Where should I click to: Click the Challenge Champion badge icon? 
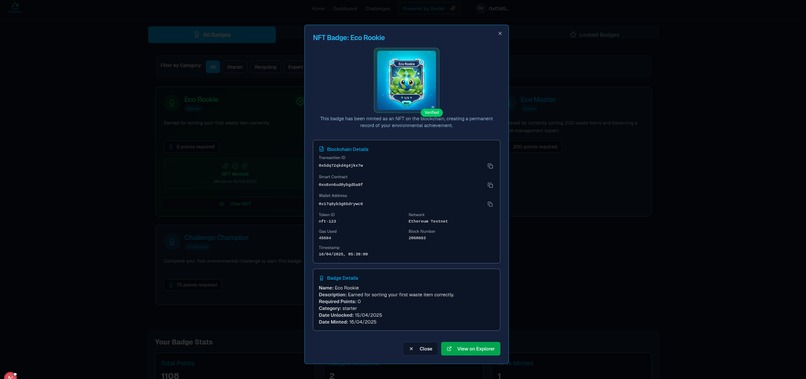pyautogui.click(x=172, y=241)
